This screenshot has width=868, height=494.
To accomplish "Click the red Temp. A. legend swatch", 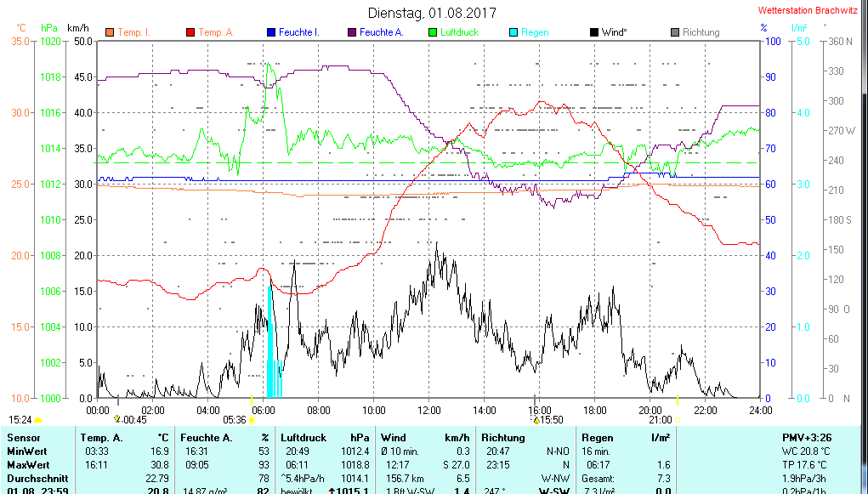I will 190,32.
